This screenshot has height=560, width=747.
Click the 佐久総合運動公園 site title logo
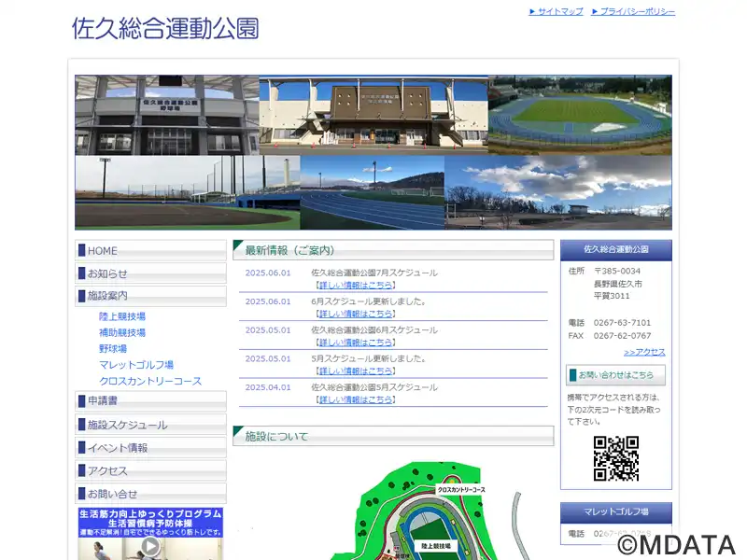pos(165,28)
